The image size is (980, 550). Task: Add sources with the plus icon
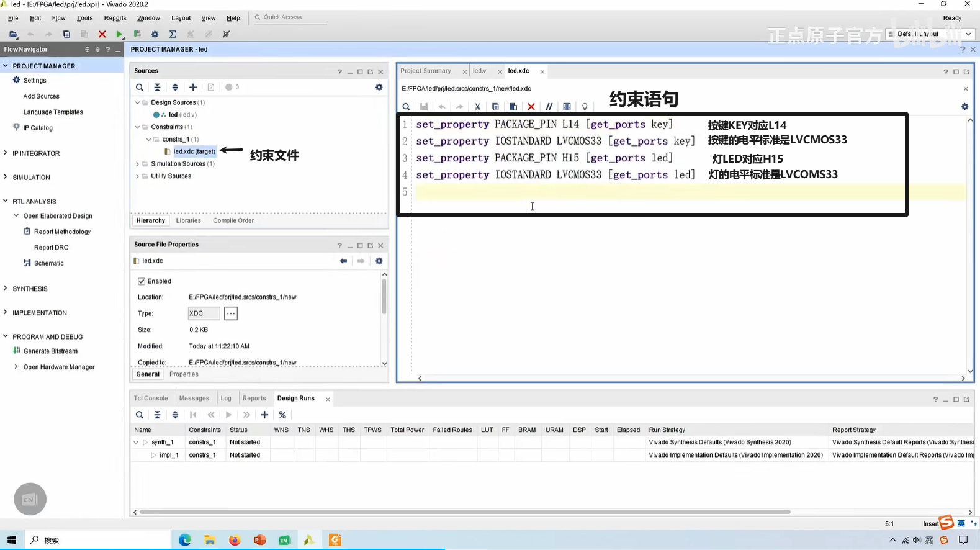[x=193, y=88]
